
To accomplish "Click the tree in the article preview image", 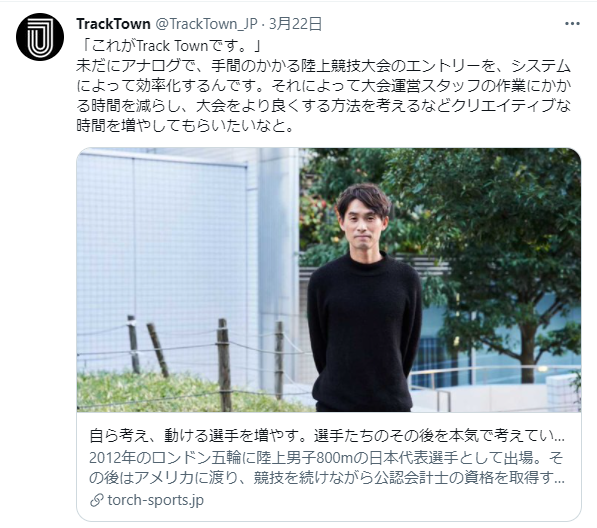I will [x=506, y=247].
